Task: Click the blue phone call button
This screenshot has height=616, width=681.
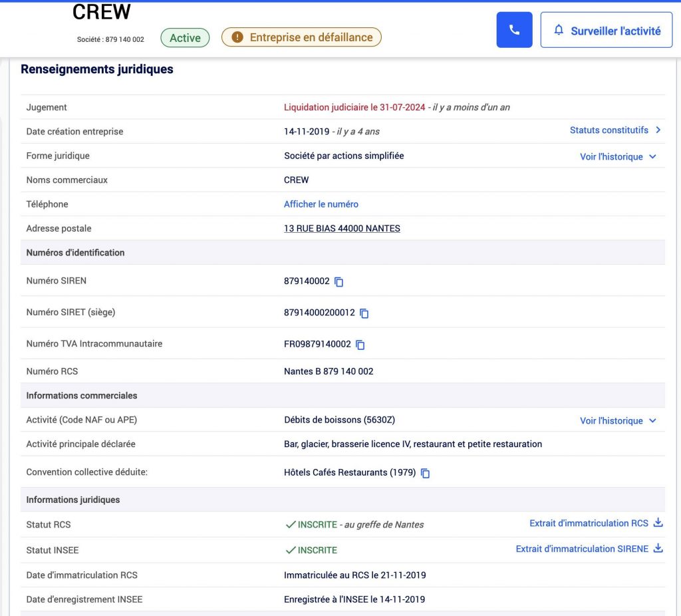Action: 514,30
